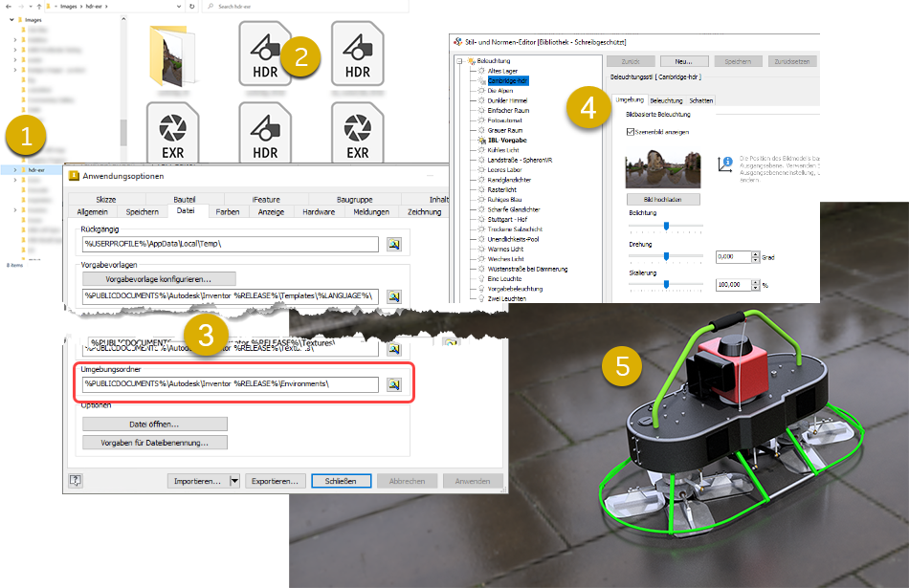Image resolution: width=909 pixels, height=588 pixels.
Task: Collapse the Beleuchtung tree root node
Action: (x=459, y=61)
